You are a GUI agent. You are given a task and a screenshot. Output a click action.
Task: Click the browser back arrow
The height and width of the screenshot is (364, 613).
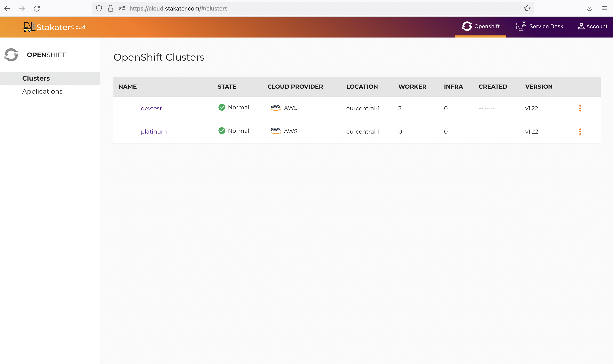tap(7, 9)
